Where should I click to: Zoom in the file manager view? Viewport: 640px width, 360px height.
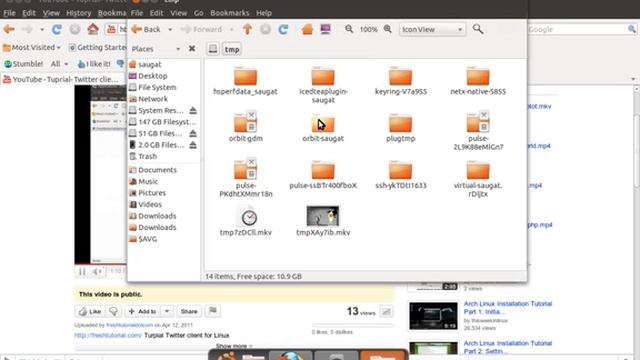pyautogui.click(x=387, y=29)
